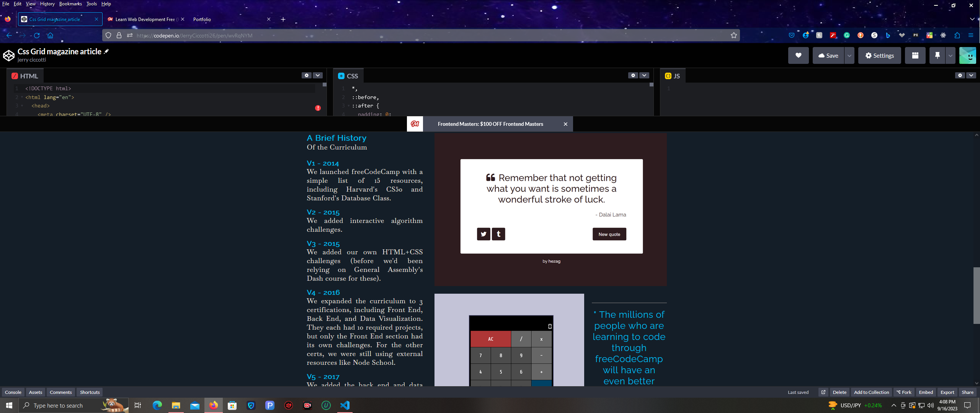Open the Bookmarks menu
Image resolution: width=980 pixels, height=413 pixels.
[70, 4]
